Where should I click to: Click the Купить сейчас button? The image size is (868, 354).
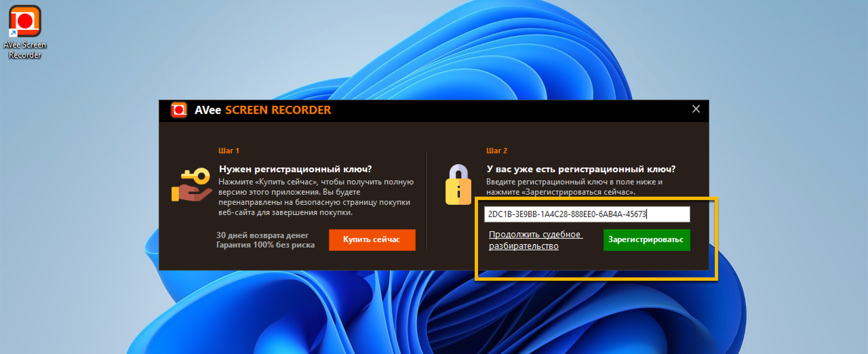[x=372, y=239]
